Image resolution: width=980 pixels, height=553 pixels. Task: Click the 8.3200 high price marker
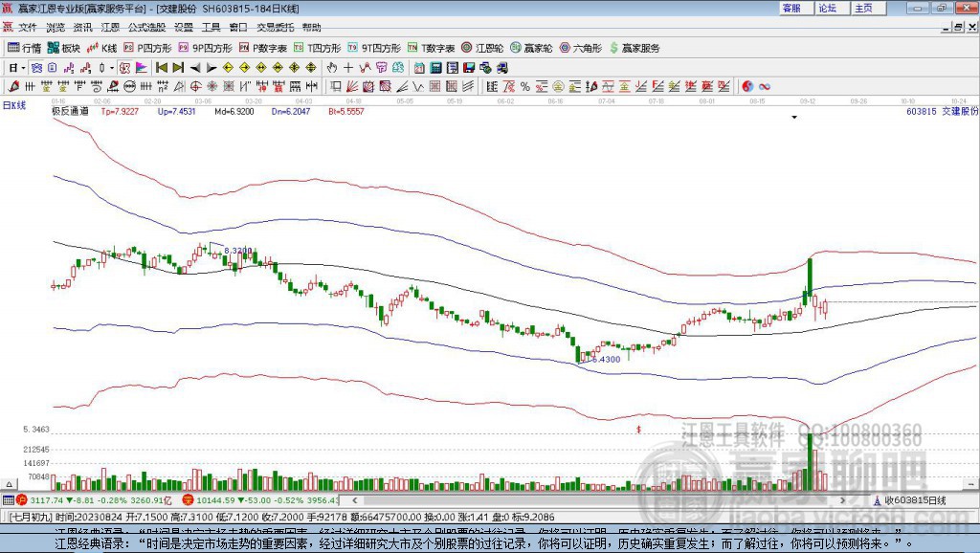point(237,251)
